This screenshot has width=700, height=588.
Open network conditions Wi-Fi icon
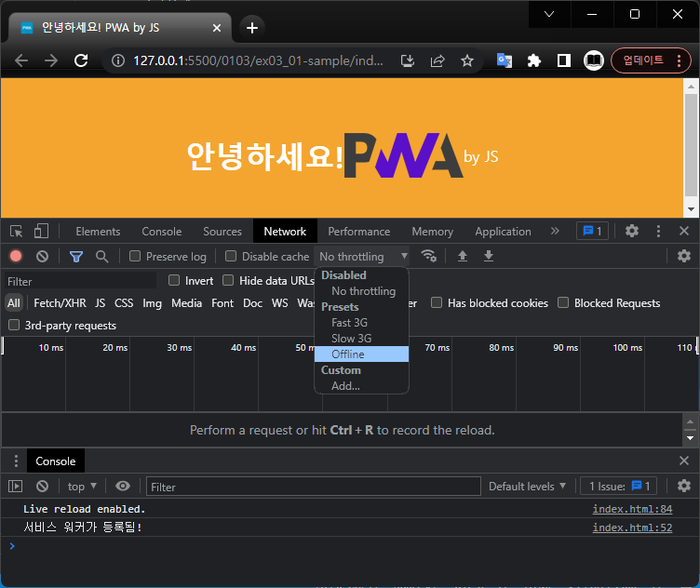428,256
